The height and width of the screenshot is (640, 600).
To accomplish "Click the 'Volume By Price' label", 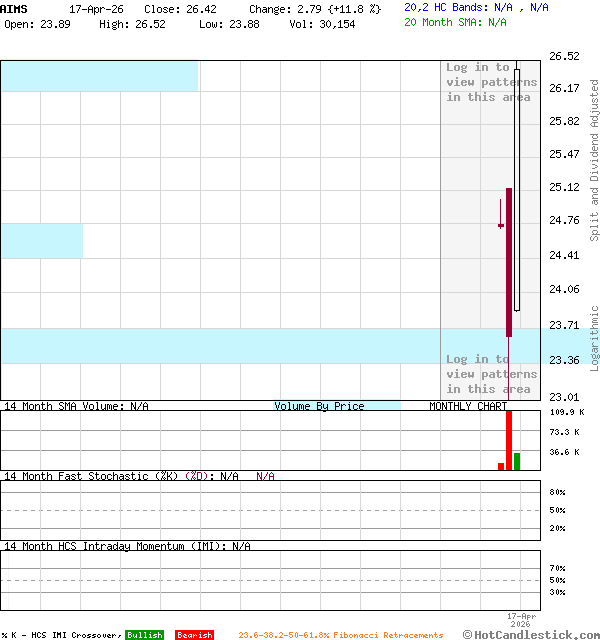I will (x=319, y=406).
